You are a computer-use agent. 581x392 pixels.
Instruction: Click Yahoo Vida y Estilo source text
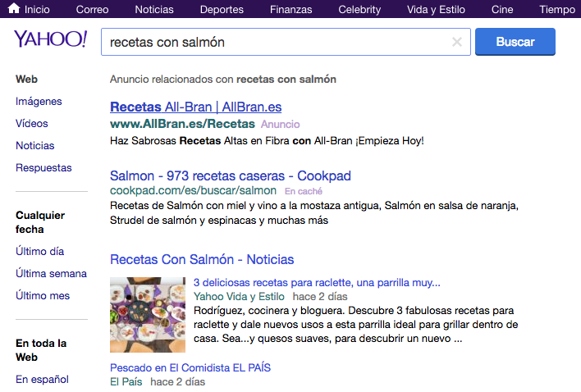(239, 297)
